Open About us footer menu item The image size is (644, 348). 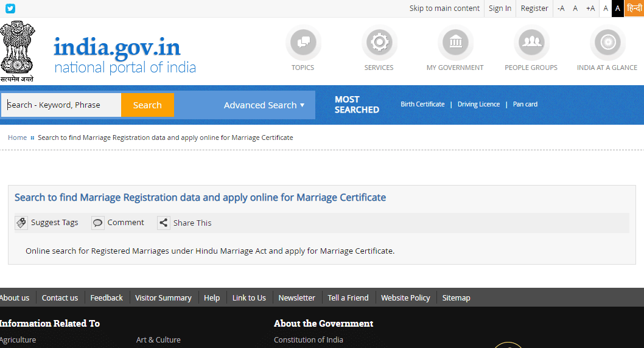coord(15,298)
